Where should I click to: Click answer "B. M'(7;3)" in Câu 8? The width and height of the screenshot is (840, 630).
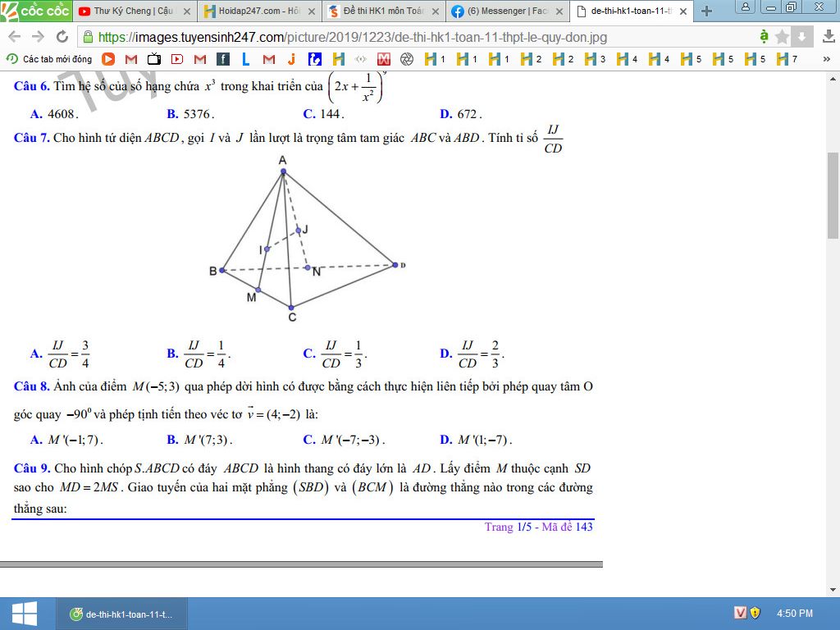(x=199, y=440)
